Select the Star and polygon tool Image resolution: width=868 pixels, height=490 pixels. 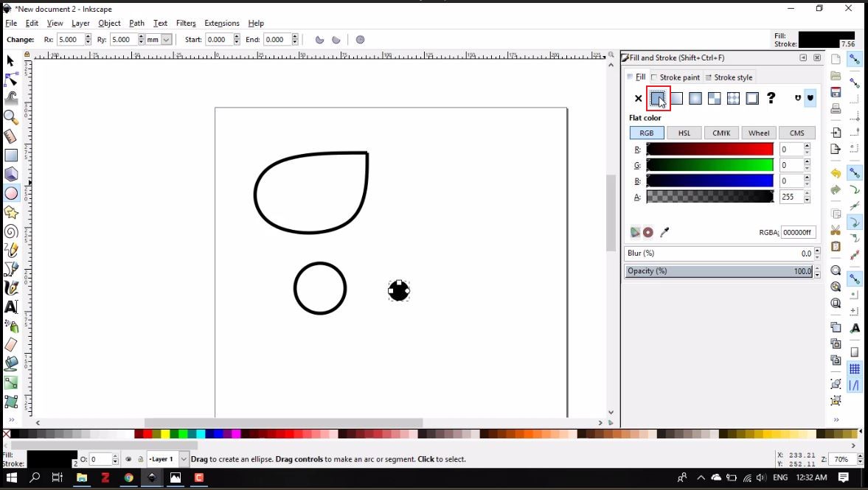(11, 212)
